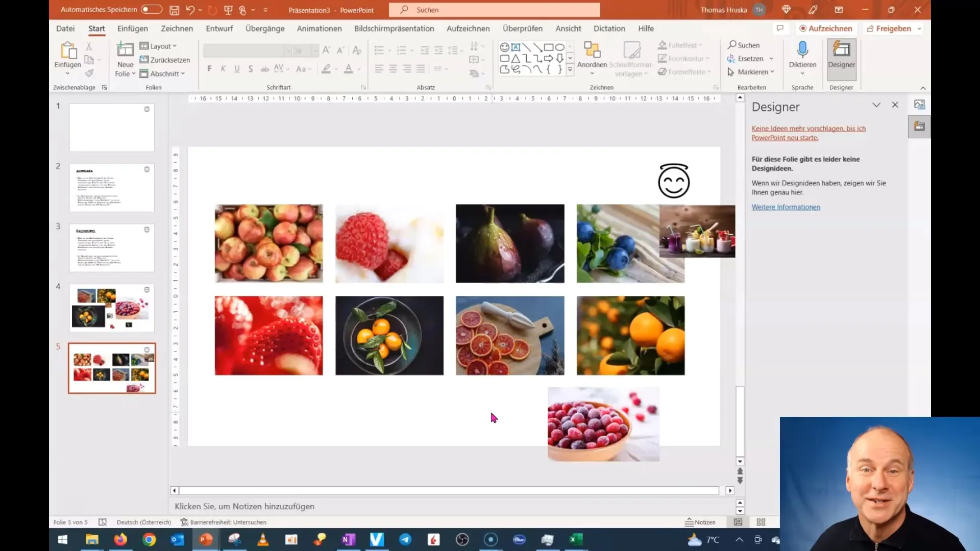Open OneNote from taskbar
980x551 pixels.
[348, 540]
